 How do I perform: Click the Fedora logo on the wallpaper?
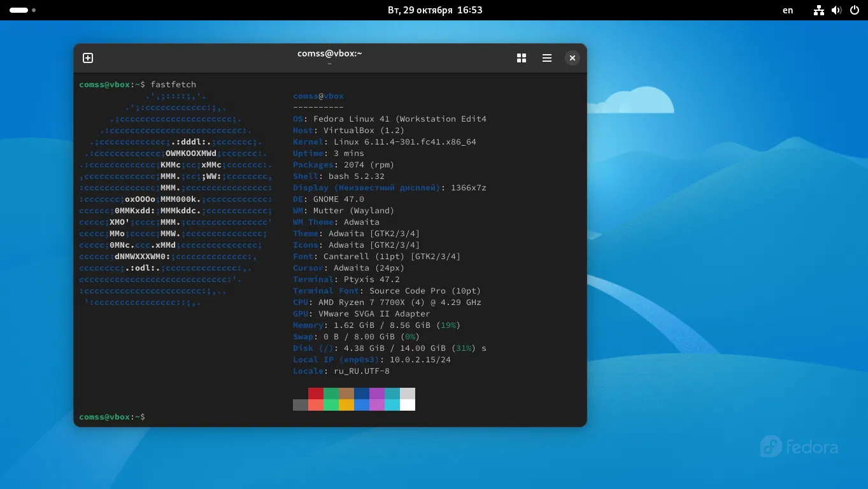click(799, 446)
